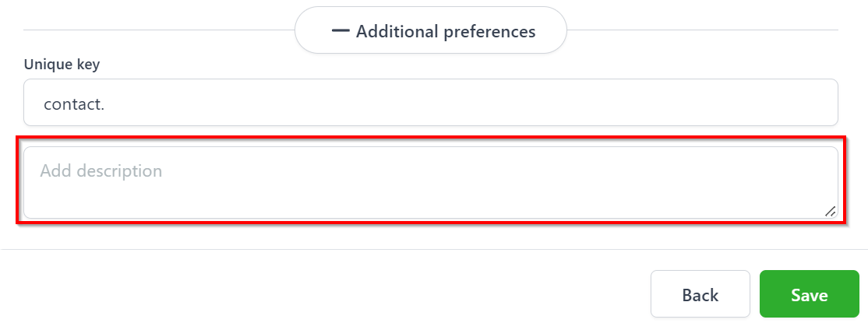Click the description box's bottom-right grip
This screenshot has width=868, height=323.
831,211
